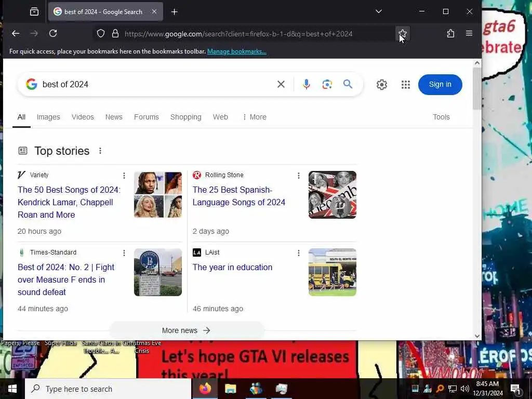Click the Google logo in search box
Image resolution: width=532 pixels, height=399 pixels.
pos(32,84)
